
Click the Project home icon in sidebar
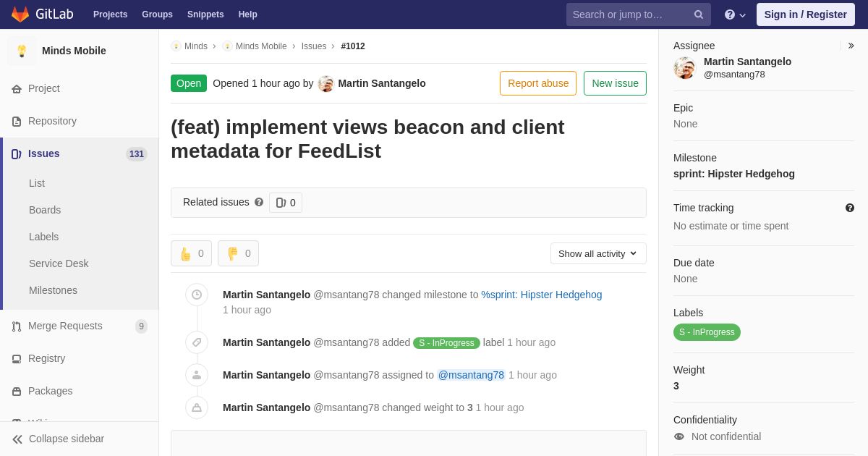17,88
